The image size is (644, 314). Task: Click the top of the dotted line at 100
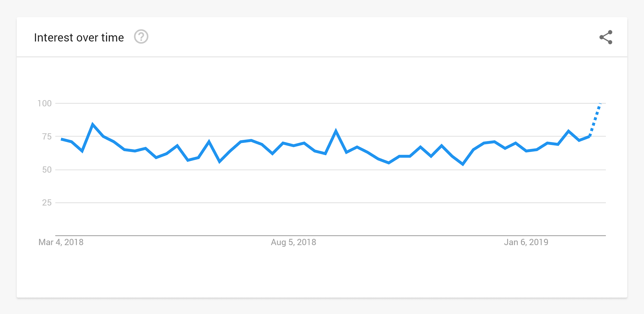point(600,104)
